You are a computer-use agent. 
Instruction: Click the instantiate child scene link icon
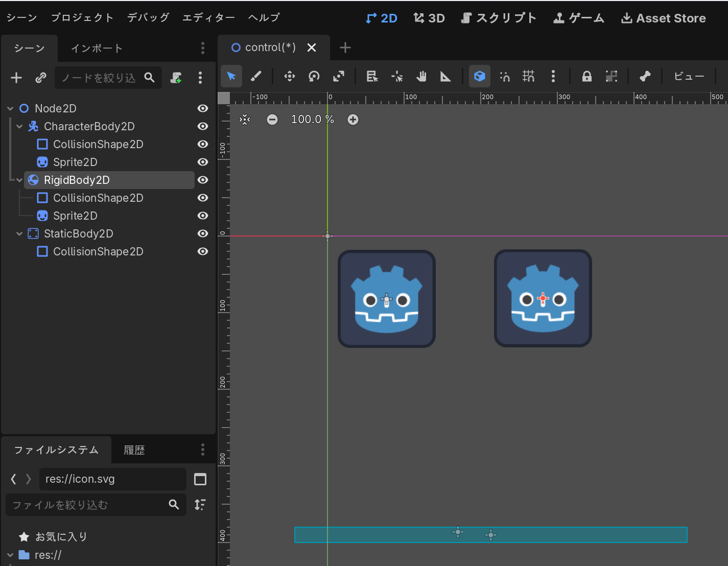(41, 78)
